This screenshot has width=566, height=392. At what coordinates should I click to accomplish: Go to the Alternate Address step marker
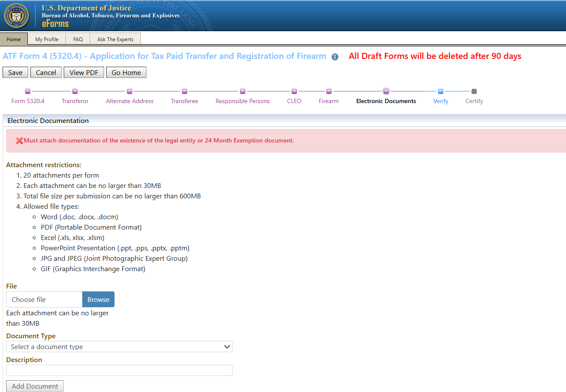130,91
